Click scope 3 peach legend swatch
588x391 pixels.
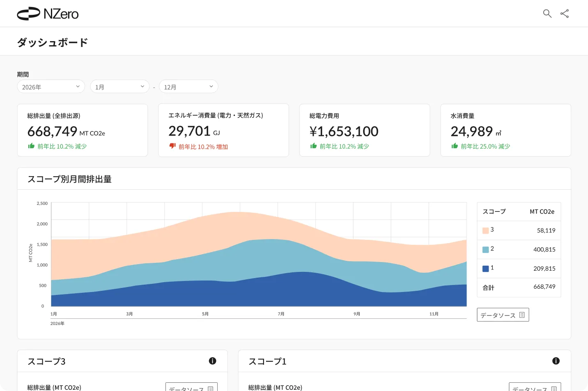[485, 230]
